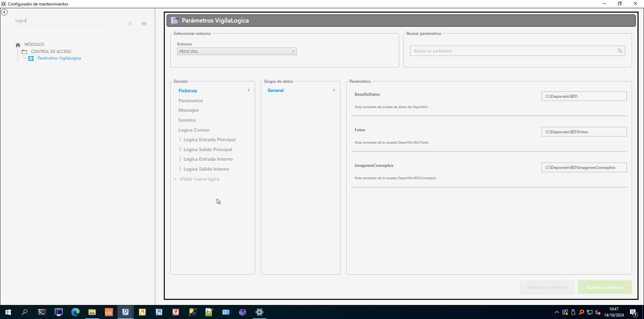Click the CONTROL DE ACCESO folder icon
The width and height of the screenshot is (644, 319).
tap(25, 52)
